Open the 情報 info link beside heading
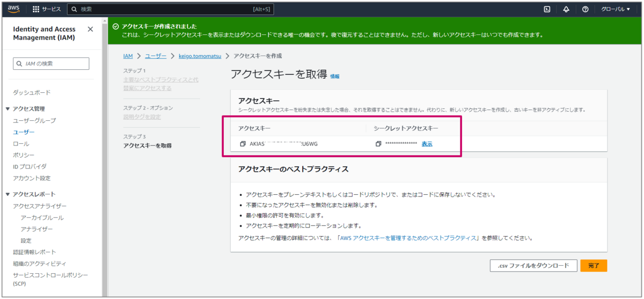Image resolution: width=644 pixels, height=299 pixels. (x=335, y=77)
